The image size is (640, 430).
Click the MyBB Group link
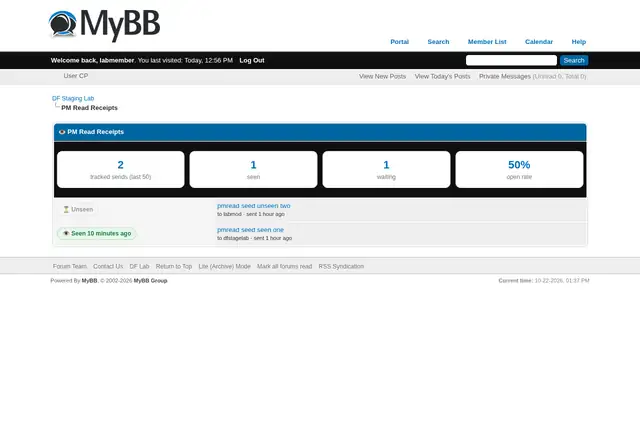150,281
